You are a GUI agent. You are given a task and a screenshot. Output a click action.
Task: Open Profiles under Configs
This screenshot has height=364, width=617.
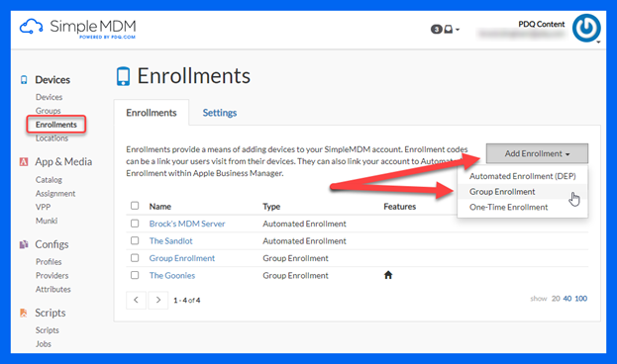click(49, 262)
